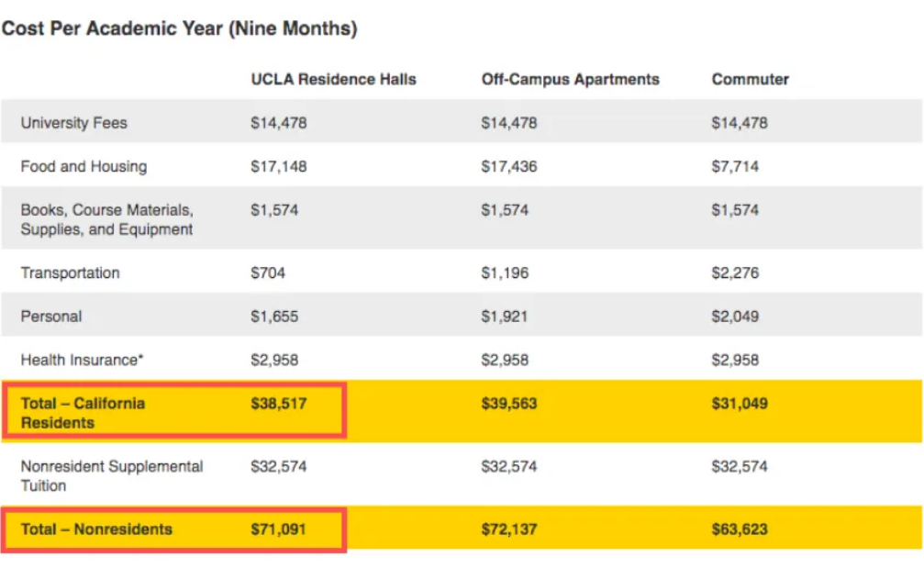This screenshot has width=924, height=568.
Task: Click the $7,714 commuter food and housing value
Action: click(x=735, y=167)
